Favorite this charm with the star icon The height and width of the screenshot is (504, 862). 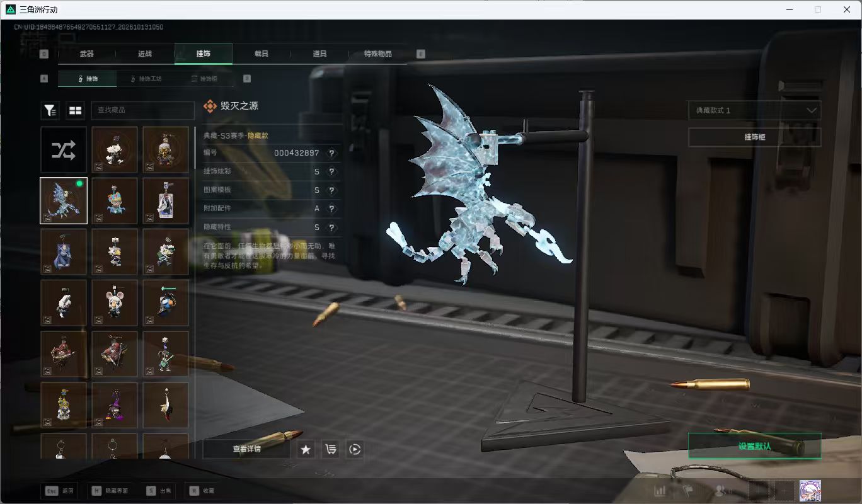(306, 449)
